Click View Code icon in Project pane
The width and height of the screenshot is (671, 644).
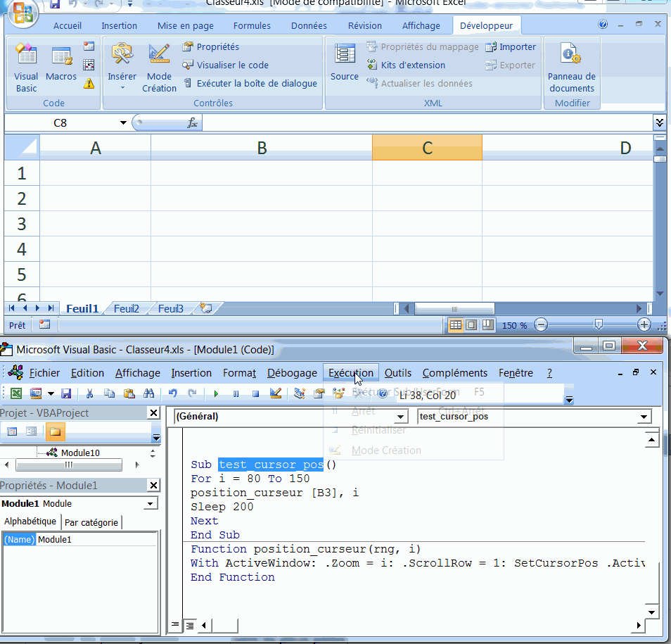(12, 431)
